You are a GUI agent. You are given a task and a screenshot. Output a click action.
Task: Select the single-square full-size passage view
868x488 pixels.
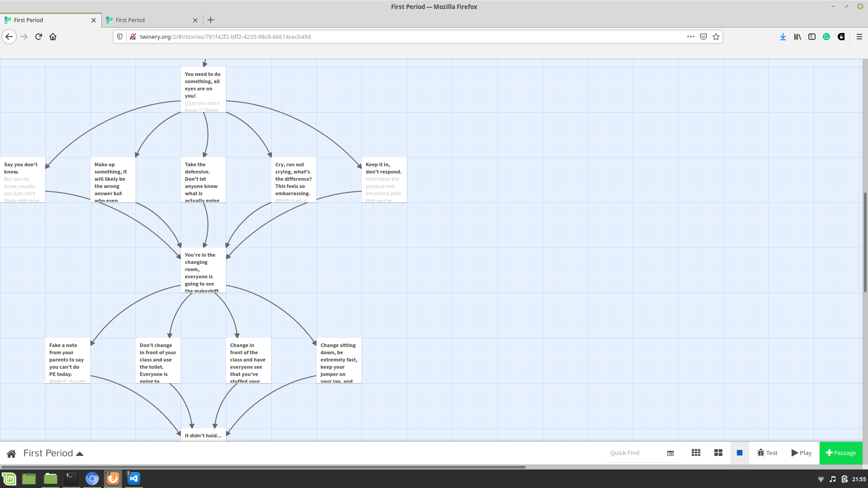coord(740,453)
